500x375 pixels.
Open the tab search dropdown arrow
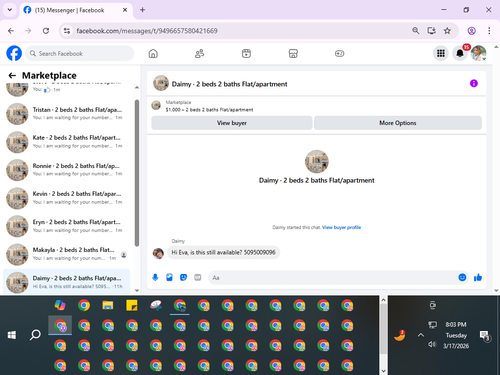coord(10,10)
